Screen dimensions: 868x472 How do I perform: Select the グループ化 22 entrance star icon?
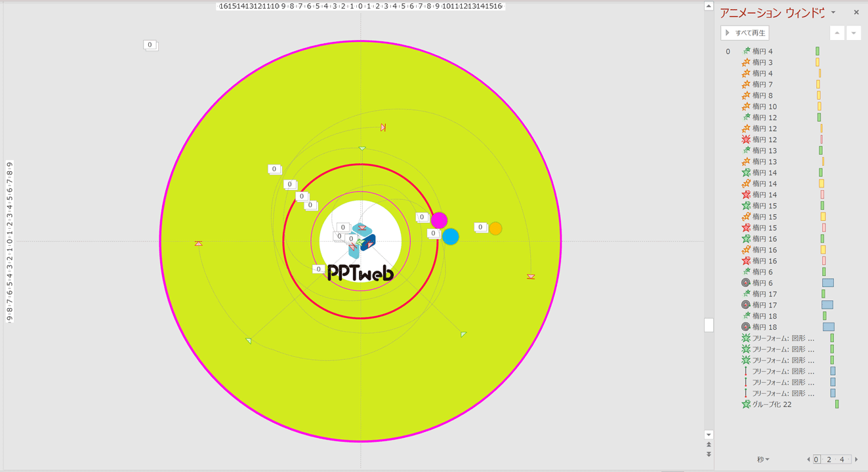pyautogui.click(x=746, y=404)
